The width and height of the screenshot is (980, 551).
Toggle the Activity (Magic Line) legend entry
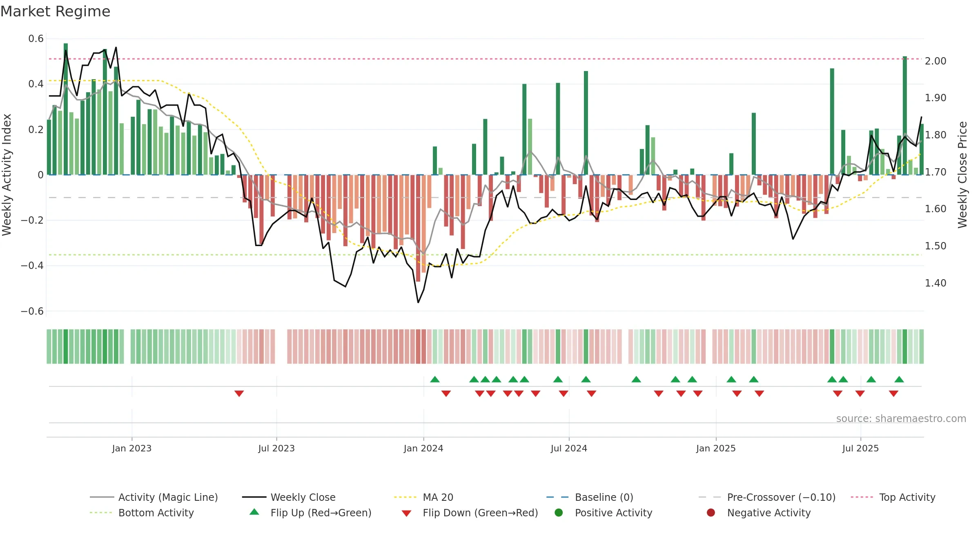coord(154,497)
